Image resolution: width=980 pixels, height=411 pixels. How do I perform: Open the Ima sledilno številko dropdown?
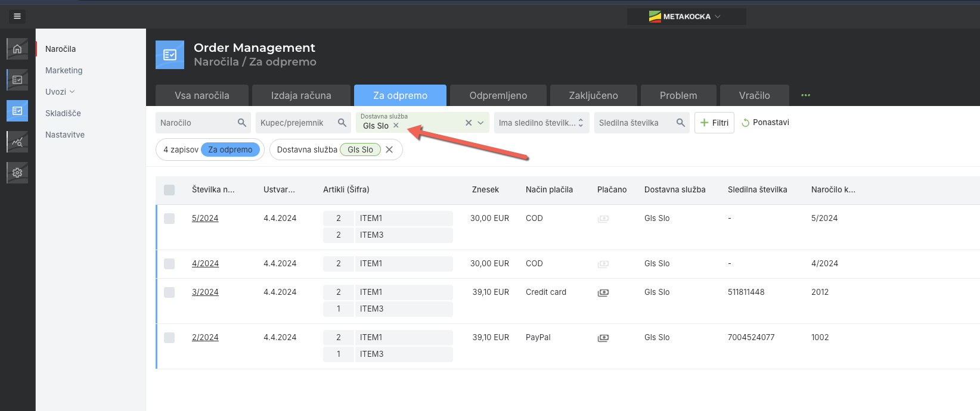click(x=541, y=123)
